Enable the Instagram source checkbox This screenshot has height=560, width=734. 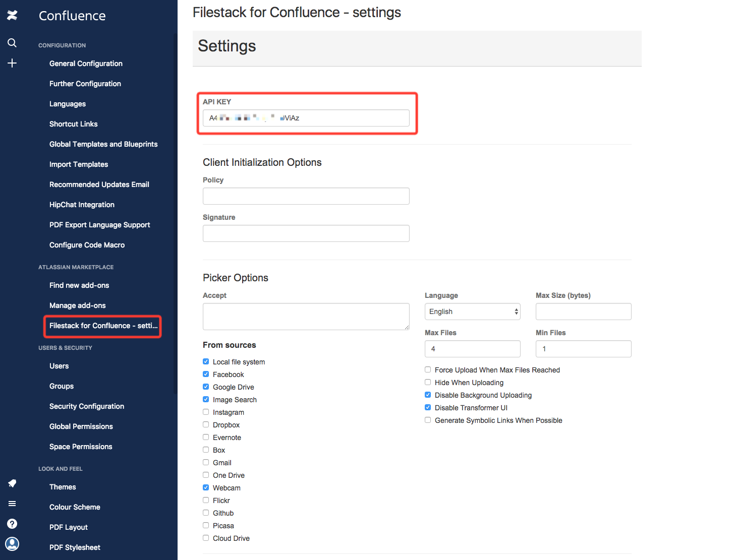(x=206, y=412)
